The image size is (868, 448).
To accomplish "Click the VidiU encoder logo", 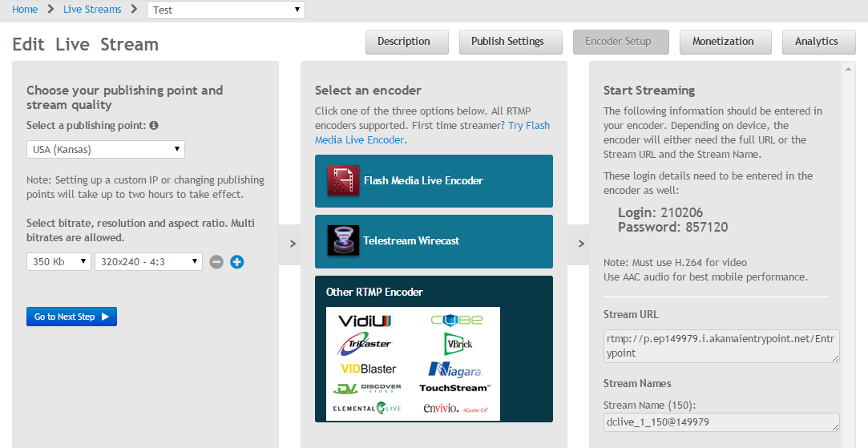I will (365, 321).
